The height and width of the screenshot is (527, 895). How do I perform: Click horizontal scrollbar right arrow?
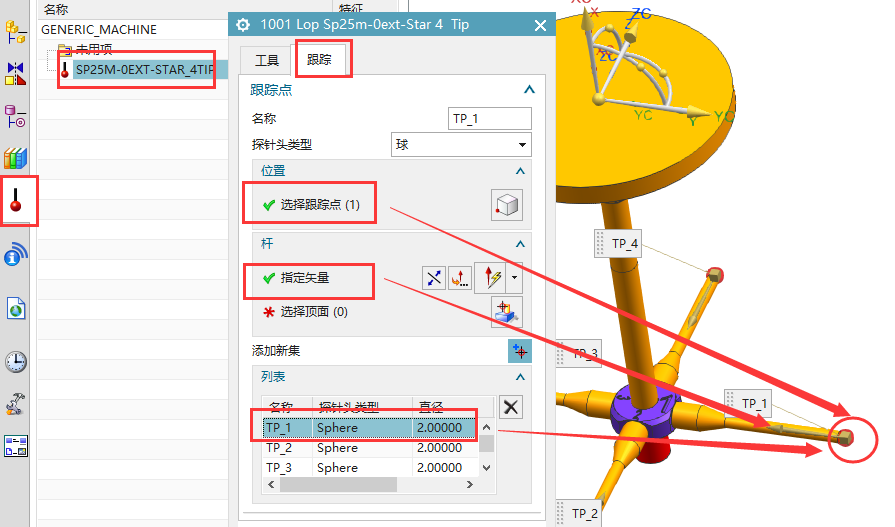470,485
